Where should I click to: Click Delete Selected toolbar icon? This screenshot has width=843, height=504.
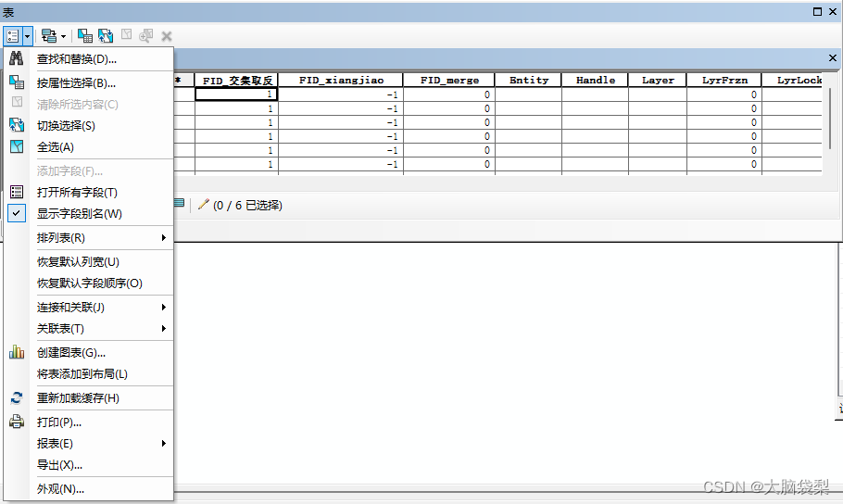[x=167, y=36]
